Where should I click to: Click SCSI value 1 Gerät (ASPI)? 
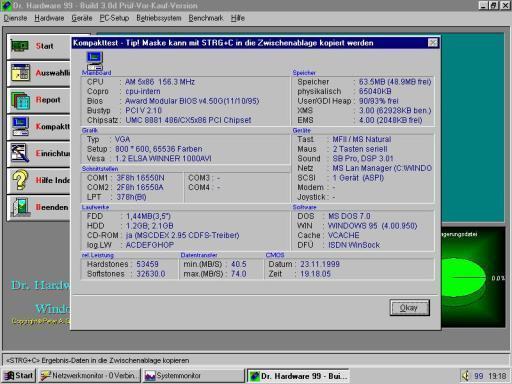point(358,178)
